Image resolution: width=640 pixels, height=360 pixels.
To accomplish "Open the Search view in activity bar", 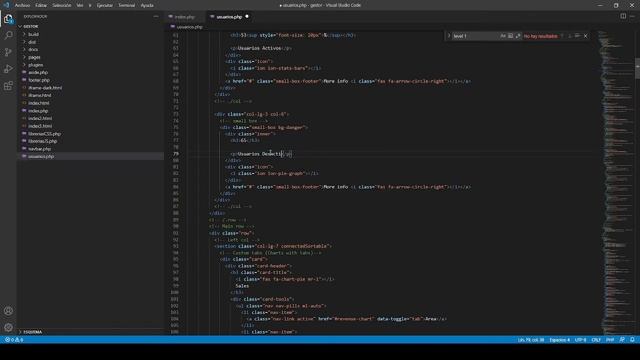I will tap(8, 36).
